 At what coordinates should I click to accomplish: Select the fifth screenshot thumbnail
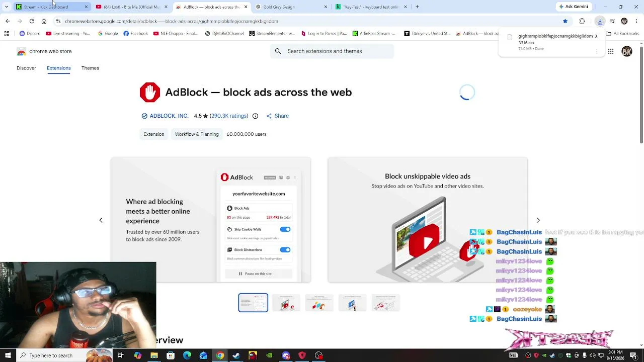point(386,303)
